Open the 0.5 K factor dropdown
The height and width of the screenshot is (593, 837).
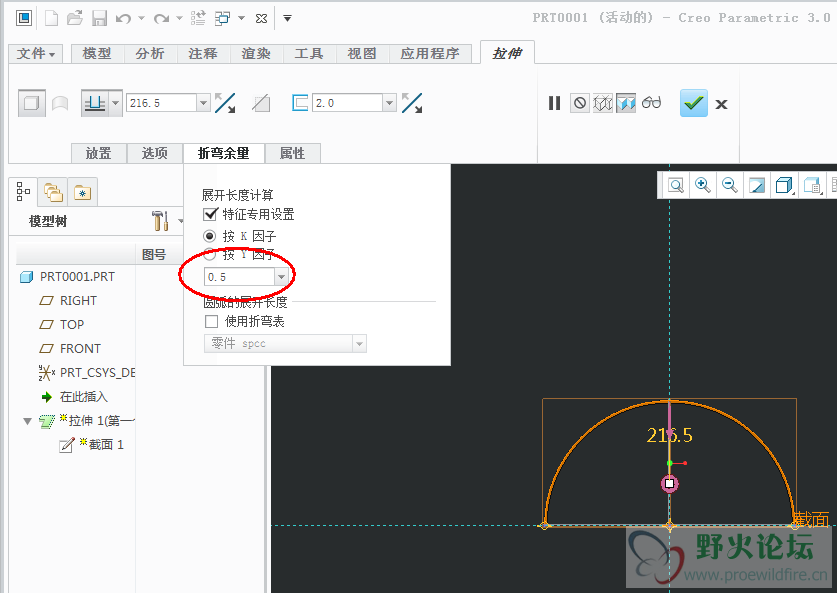281,277
